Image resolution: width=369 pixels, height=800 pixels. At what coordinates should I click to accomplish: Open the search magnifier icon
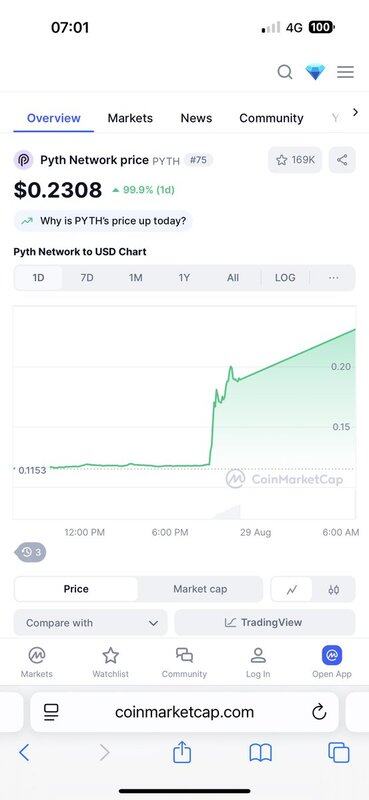point(285,72)
